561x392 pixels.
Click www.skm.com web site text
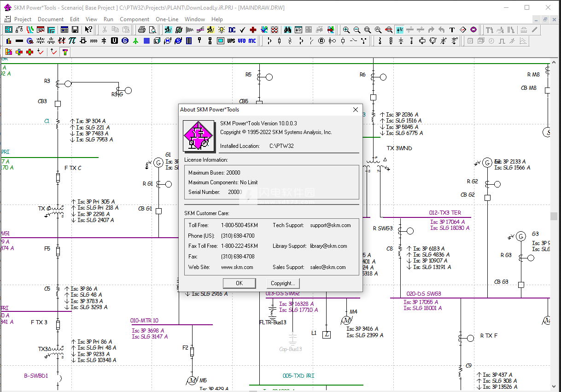click(x=237, y=267)
